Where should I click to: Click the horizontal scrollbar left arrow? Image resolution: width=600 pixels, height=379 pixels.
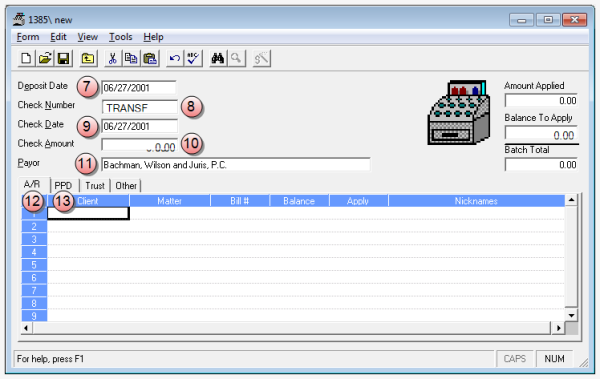(x=26, y=328)
